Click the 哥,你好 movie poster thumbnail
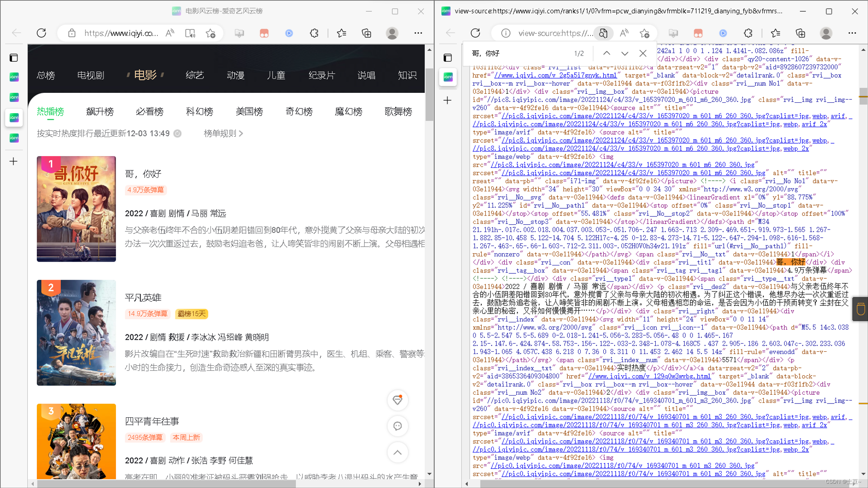 76,209
